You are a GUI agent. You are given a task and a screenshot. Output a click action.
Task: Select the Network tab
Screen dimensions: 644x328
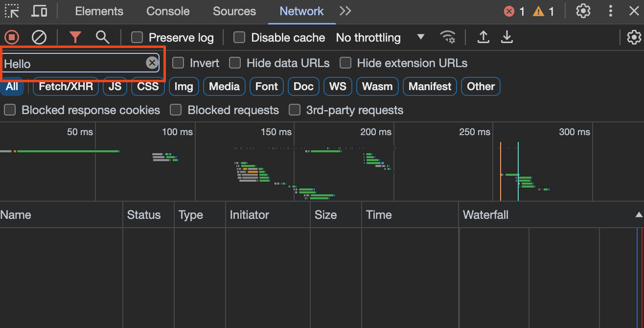pos(301,11)
